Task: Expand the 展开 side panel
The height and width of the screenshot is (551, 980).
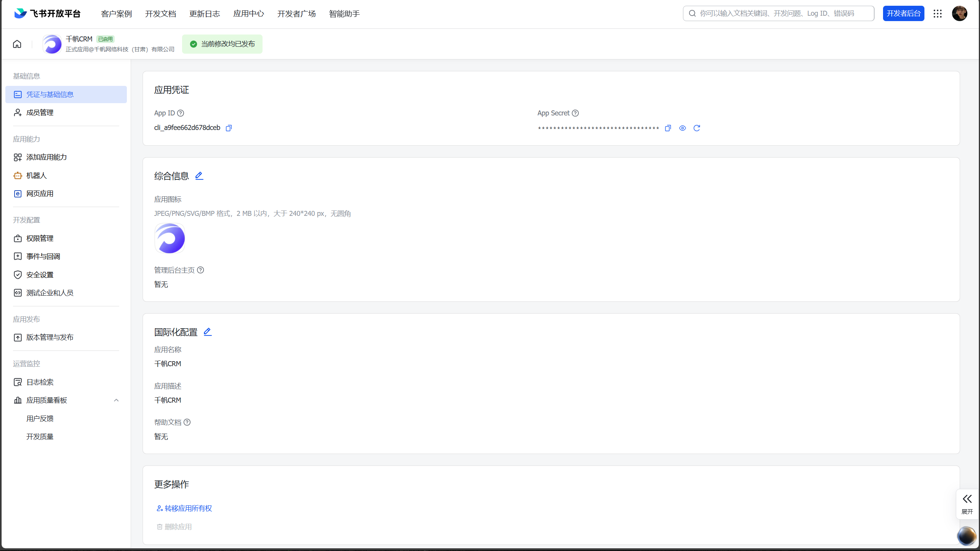Action: (x=967, y=504)
